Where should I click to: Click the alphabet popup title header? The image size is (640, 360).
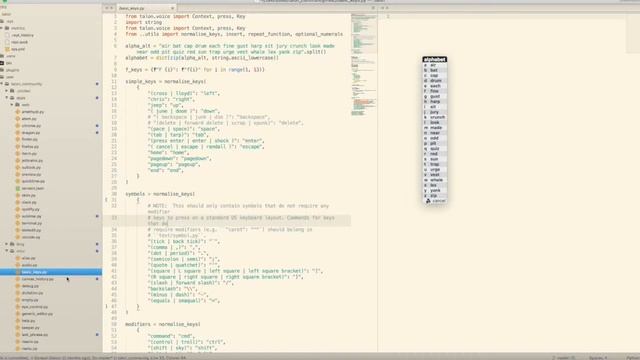click(x=435, y=60)
